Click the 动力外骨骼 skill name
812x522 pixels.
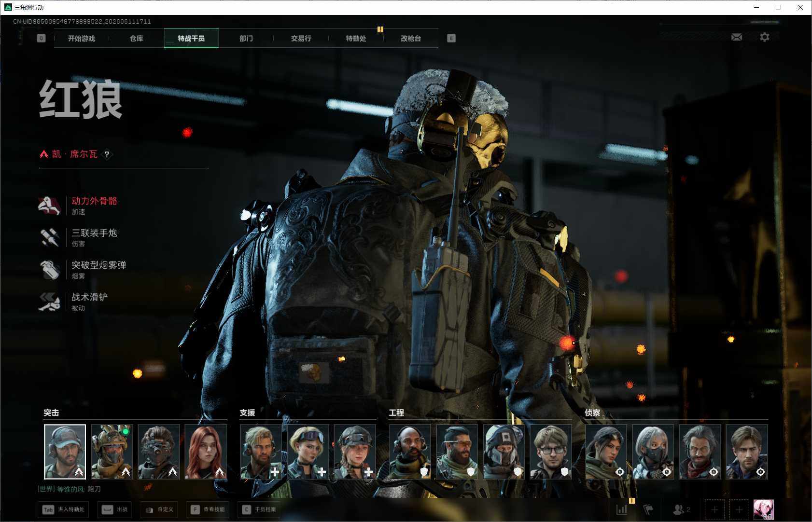[95, 201]
